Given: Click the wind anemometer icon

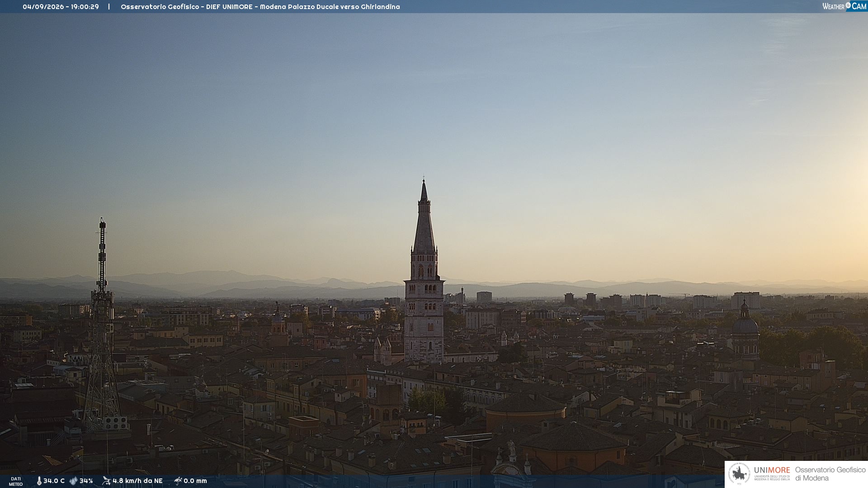Looking at the screenshot, I should pos(106,481).
